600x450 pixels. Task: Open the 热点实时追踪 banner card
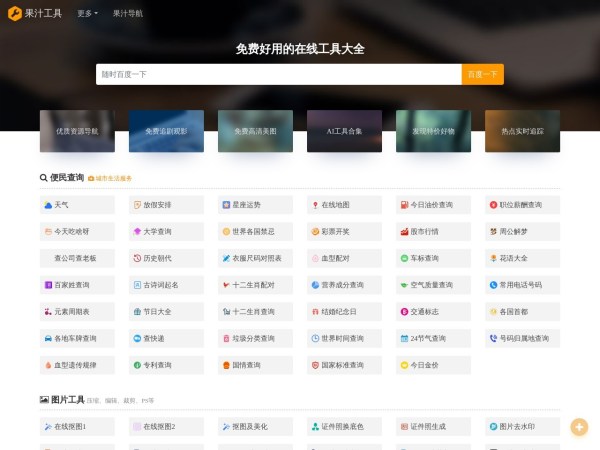522,131
